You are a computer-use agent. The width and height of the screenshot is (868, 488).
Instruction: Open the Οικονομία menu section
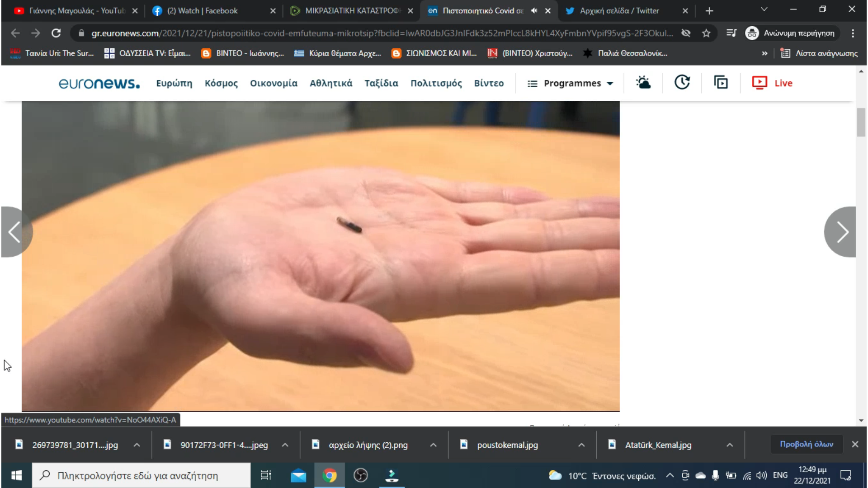[274, 83]
